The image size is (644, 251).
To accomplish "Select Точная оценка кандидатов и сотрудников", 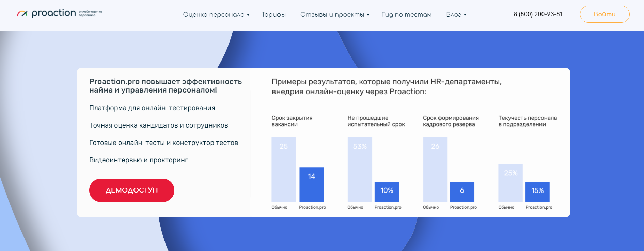I will coord(159,125).
